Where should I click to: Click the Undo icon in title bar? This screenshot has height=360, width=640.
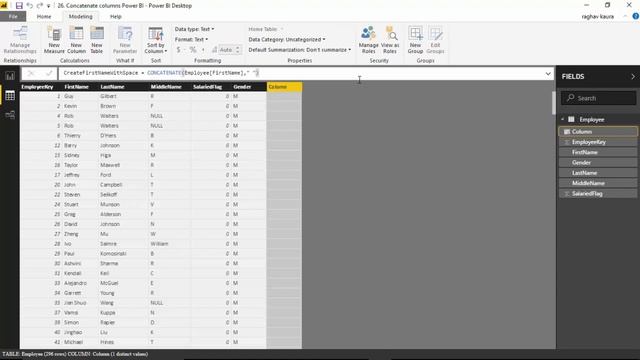[29, 5]
